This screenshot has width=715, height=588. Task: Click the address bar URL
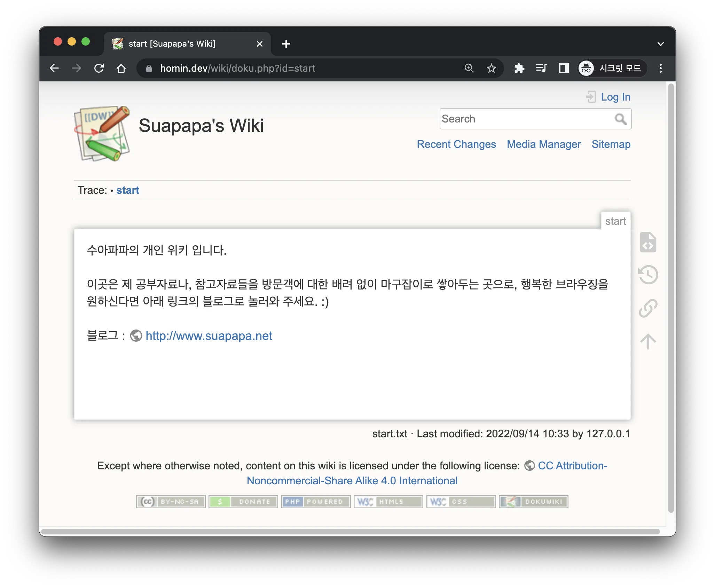coord(237,69)
